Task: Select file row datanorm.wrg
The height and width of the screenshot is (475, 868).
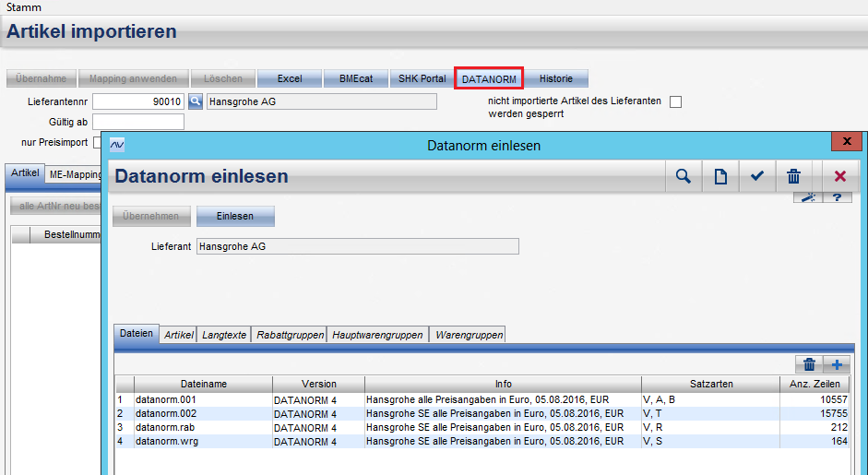Action: (482, 441)
